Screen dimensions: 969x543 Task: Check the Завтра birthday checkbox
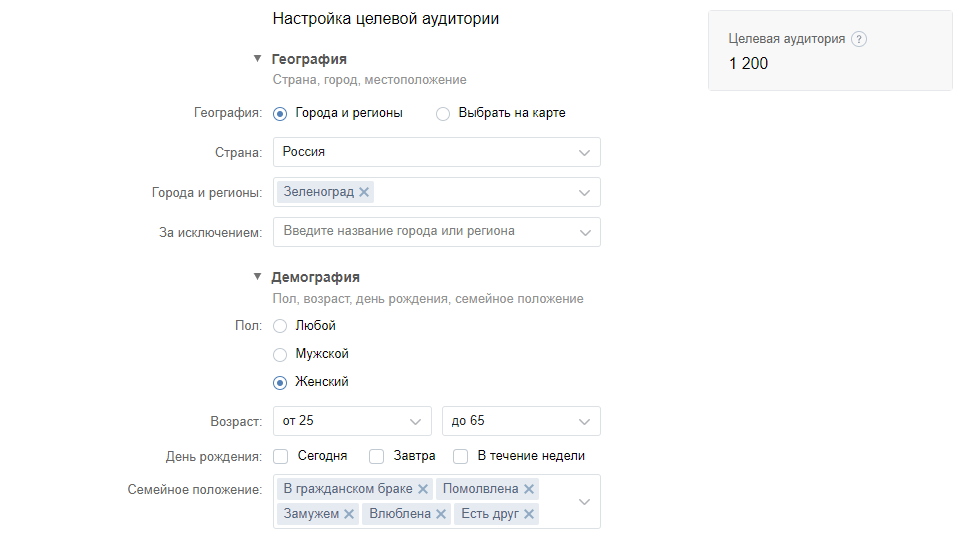377,456
